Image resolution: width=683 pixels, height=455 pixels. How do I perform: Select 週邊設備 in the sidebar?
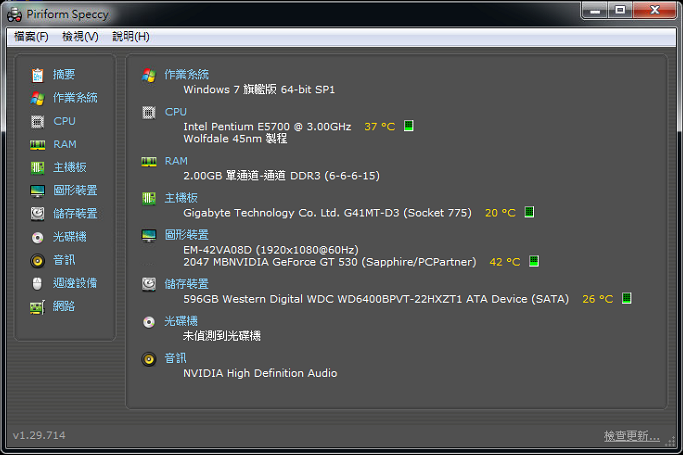pos(75,283)
